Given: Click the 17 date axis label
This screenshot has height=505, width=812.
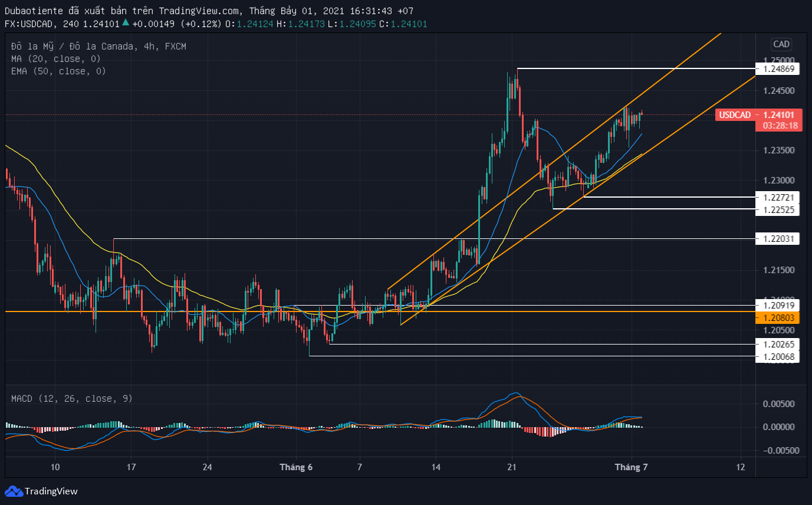Looking at the screenshot, I should point(131,467).
